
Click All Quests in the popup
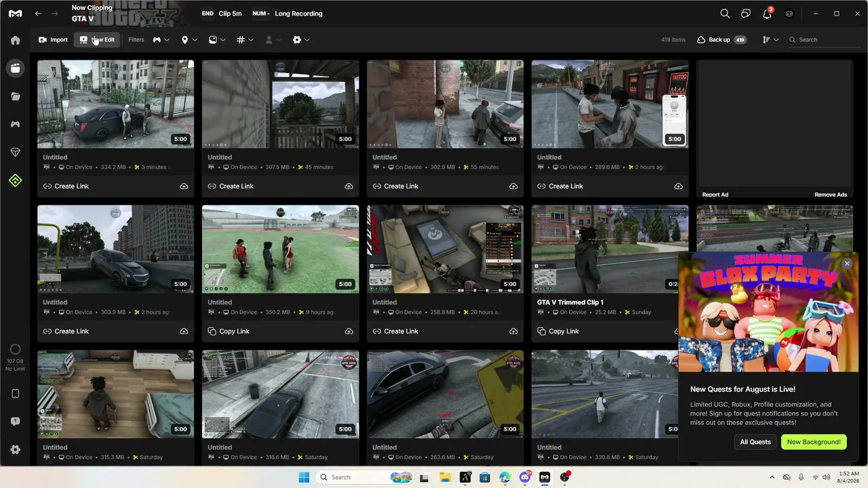coord(755,442)
